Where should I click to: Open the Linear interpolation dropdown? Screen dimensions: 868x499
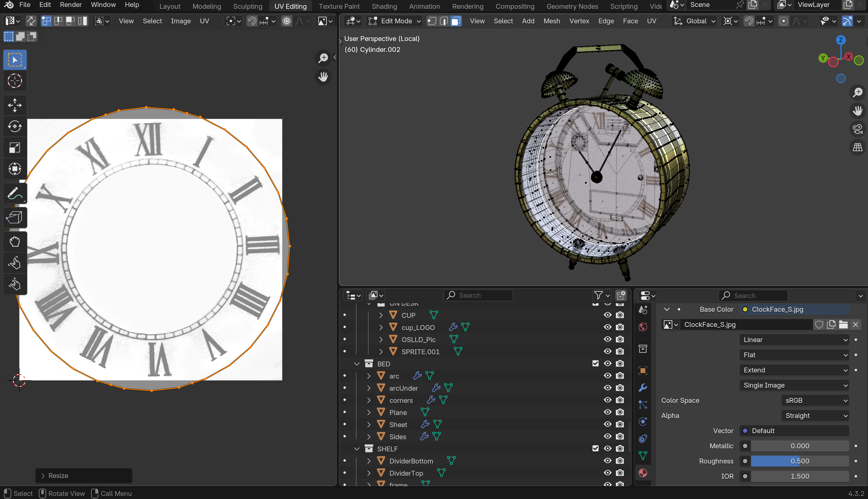click(794, 340)
